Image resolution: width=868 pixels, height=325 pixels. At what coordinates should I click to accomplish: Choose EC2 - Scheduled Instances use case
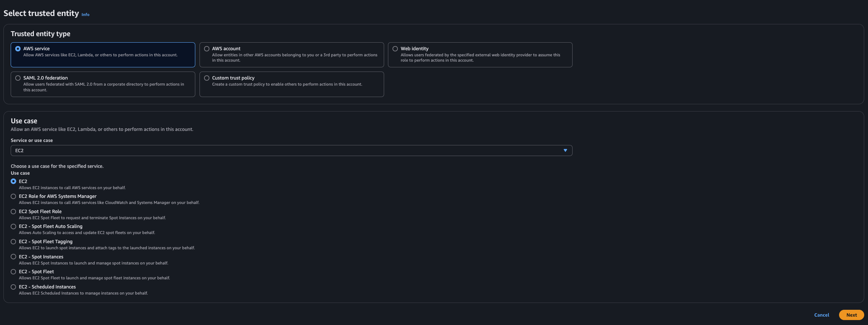click(x=13, y=287)
